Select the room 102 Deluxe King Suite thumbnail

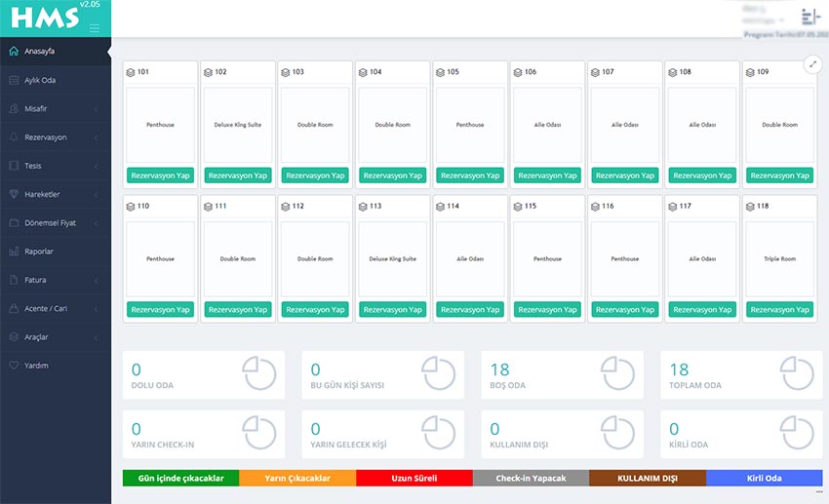coord(238,125)
